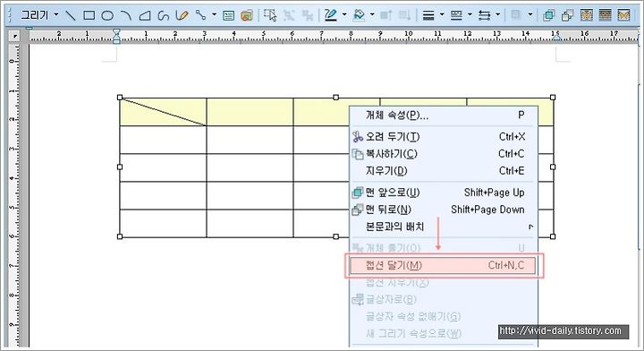The height and width of the screenshot is (351, 644).
Task: Click the fill color bucket icon
Action: 359,15
